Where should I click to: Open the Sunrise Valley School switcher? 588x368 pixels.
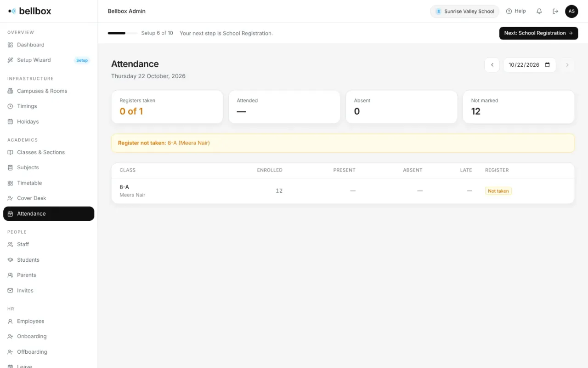[x=464, y=11]
